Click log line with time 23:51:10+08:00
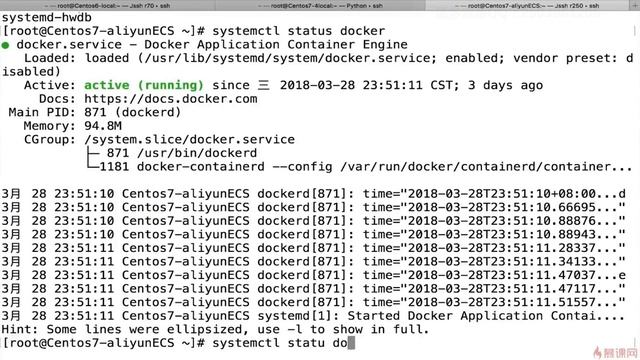This screenshot has width=640, height=360. pos(313,194)
